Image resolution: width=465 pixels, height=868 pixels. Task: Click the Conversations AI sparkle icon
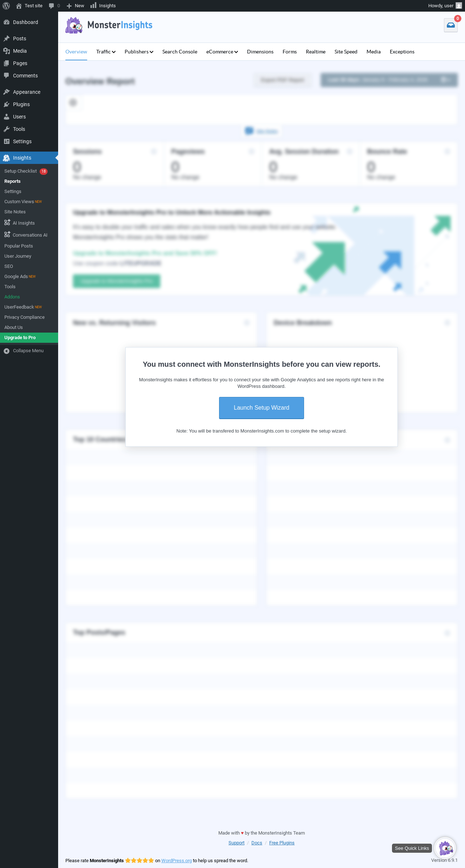pyautogui.click(x=7, y=234)
